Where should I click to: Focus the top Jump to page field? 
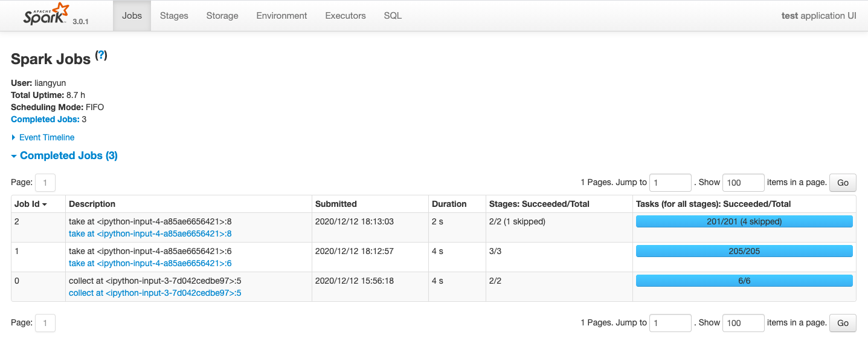point(670,183)
